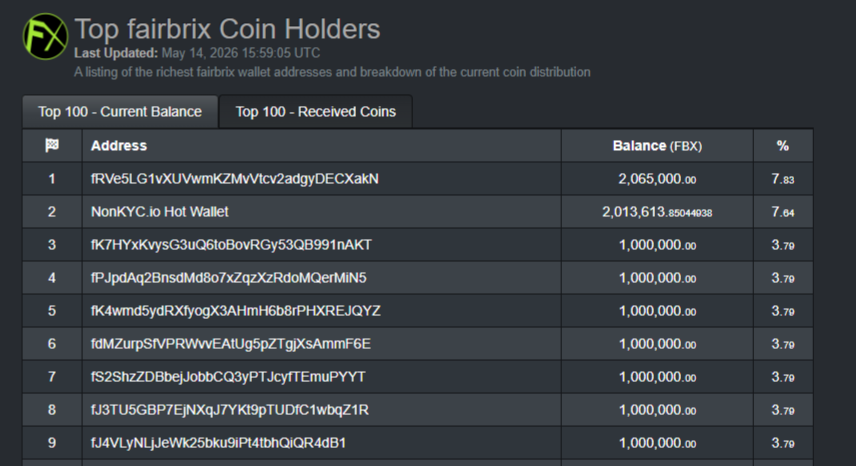The height and width of the screenshot is (466, 856).
Task: Click rank number 3 cell
Action: click(52, 244)
